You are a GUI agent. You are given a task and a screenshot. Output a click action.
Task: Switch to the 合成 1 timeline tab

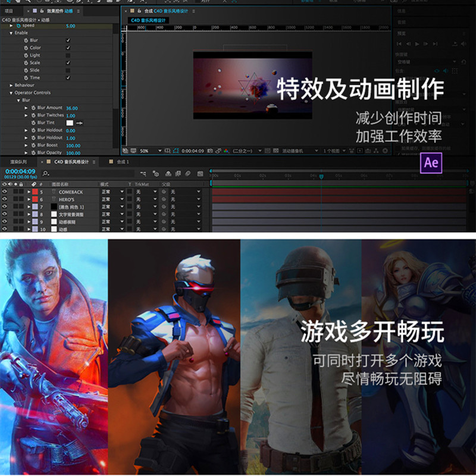click(123, 162)
